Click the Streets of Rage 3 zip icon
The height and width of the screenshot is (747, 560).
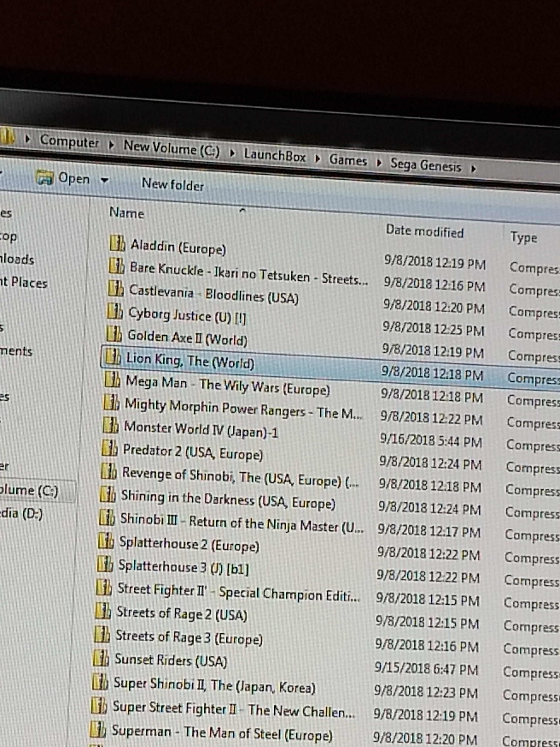click(102, 634)
